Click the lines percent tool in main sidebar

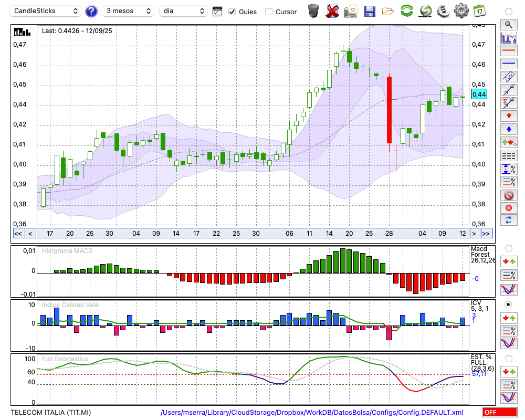[509, 182]
